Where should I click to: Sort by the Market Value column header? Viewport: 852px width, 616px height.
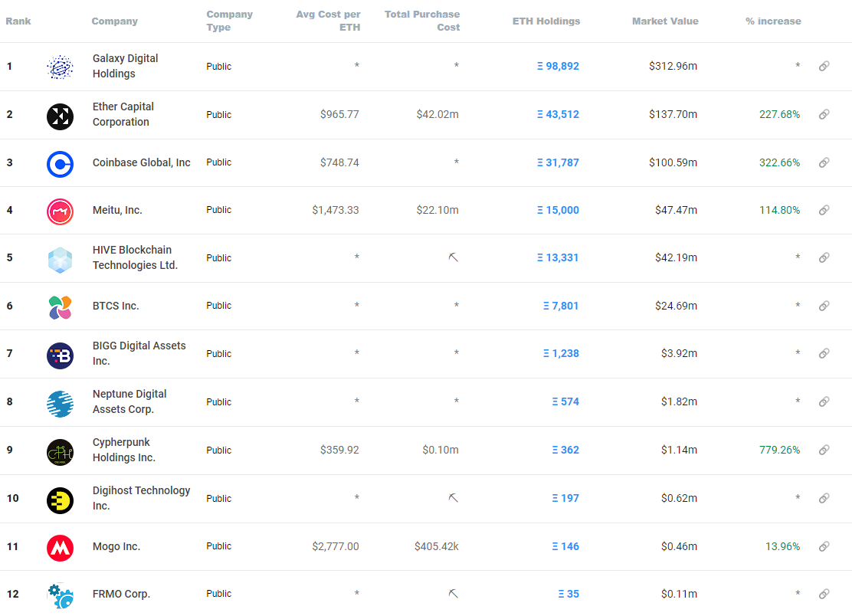[x=665, y=21]
